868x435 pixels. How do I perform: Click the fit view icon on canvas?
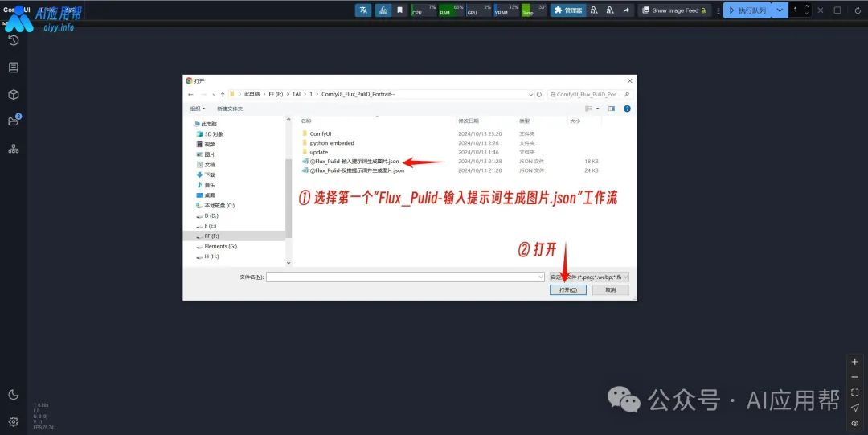pos(854,392)
